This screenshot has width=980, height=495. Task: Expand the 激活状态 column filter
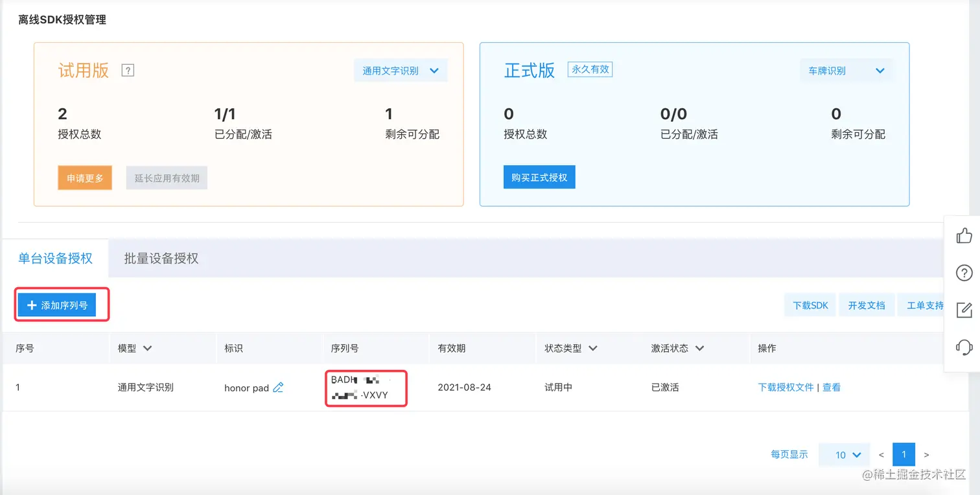click(x=699, y=349)
